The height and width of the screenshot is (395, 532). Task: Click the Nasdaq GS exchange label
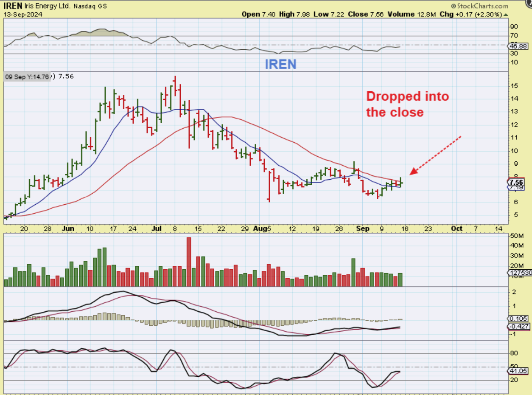pyautogui.click(x=90, y=6)
